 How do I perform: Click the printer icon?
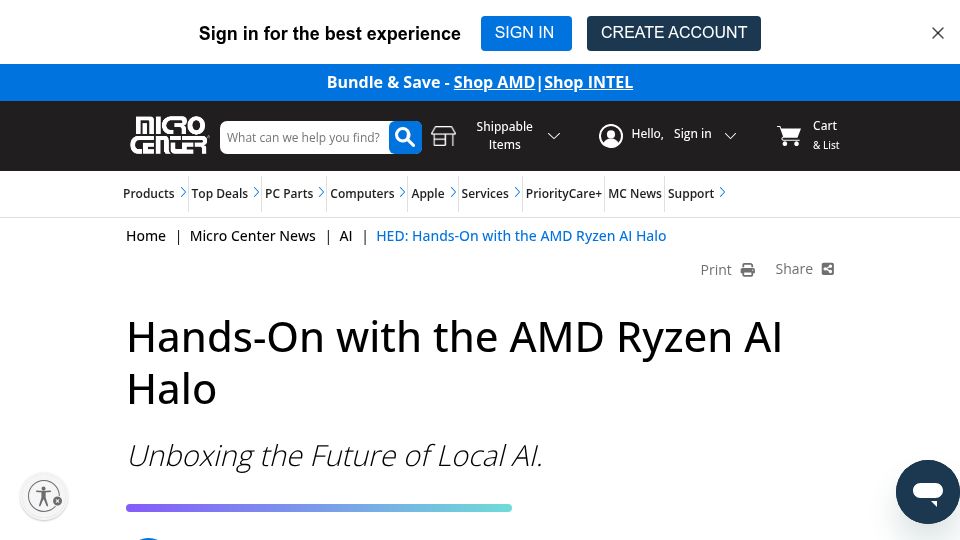[x=748, y=270]
